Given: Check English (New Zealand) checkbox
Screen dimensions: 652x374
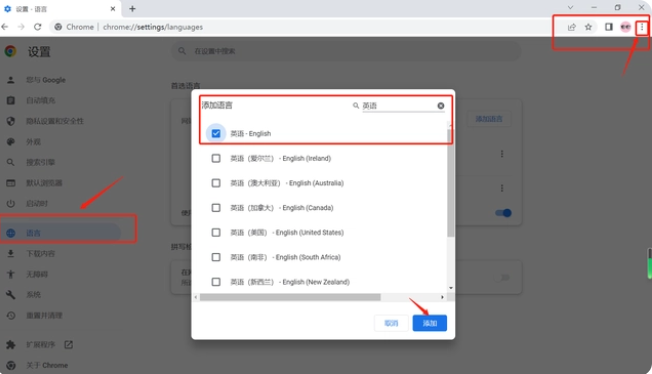Looking at the screenshot, I should (216, 282).
